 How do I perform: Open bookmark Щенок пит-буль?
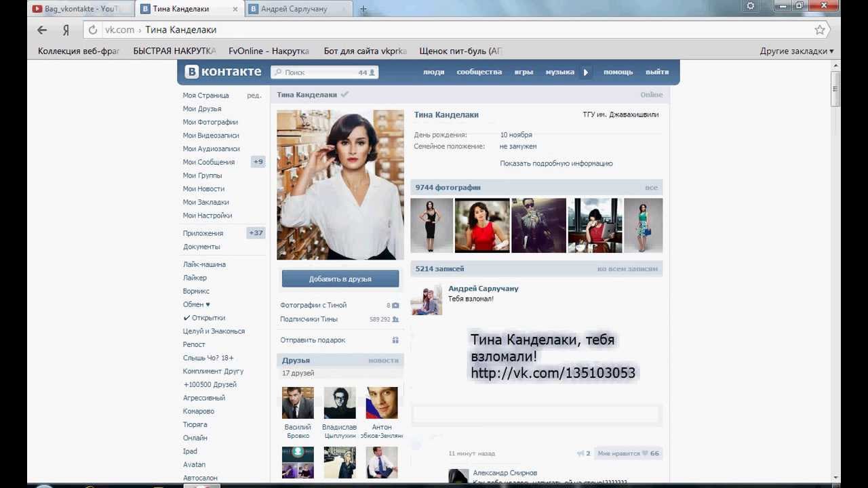coord(460,51)
